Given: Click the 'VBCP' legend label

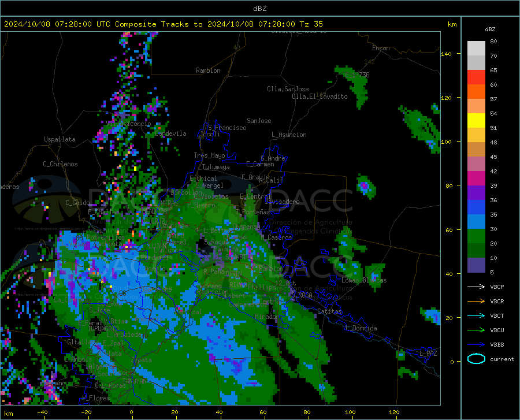Looking at the screenshot, I should tap(497, 287).
